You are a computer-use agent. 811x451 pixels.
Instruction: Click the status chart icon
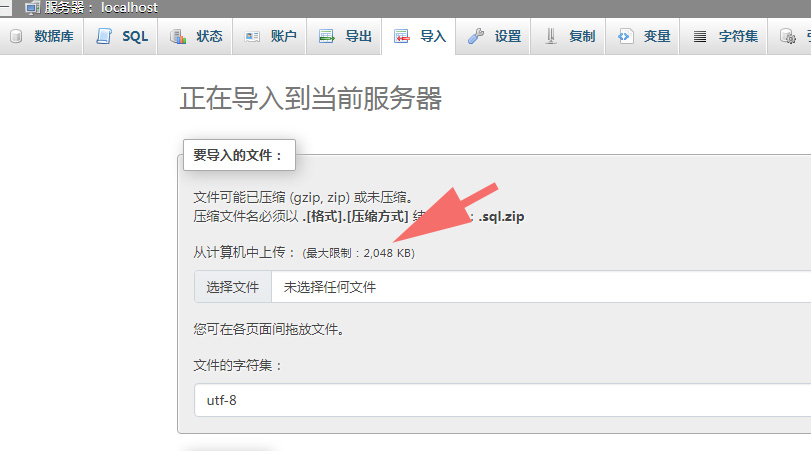pyautogui.click(x=178, y=36)
